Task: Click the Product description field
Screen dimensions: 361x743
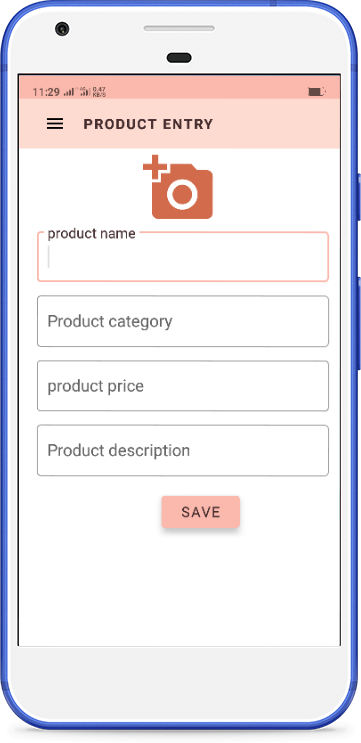Action: coord(183,450)
